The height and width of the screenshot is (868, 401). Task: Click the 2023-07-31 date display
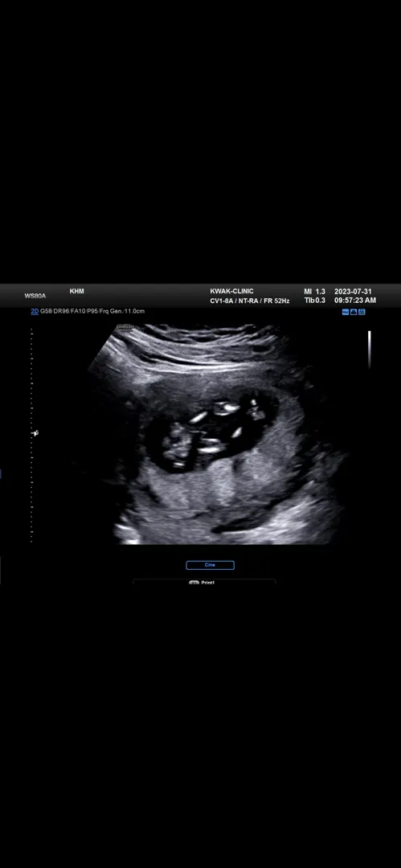tap(353, 291)
